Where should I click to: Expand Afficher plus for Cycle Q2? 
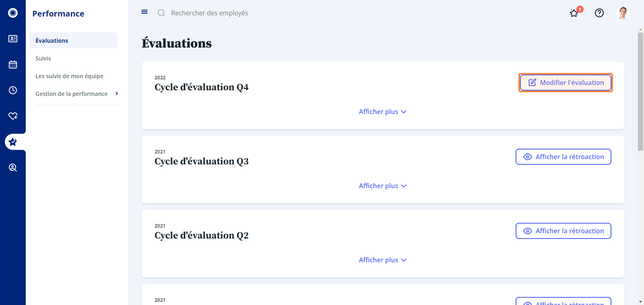383,260
